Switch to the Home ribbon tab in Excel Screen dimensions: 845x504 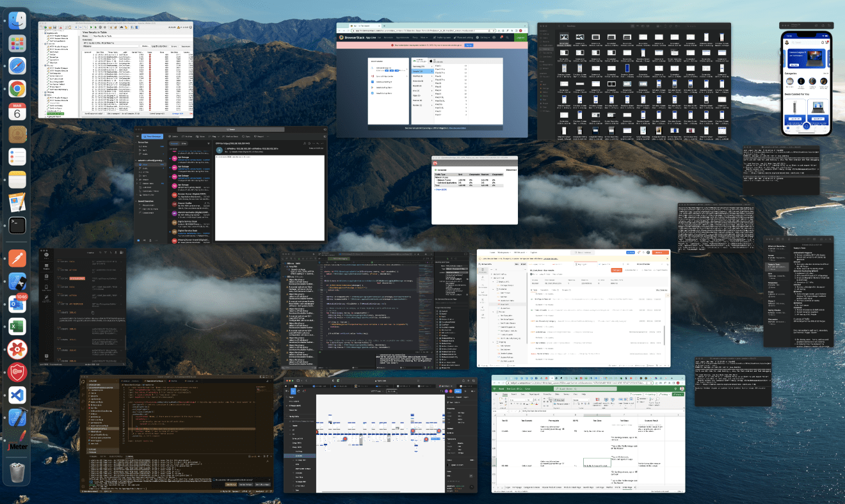[x=505, y=395]
